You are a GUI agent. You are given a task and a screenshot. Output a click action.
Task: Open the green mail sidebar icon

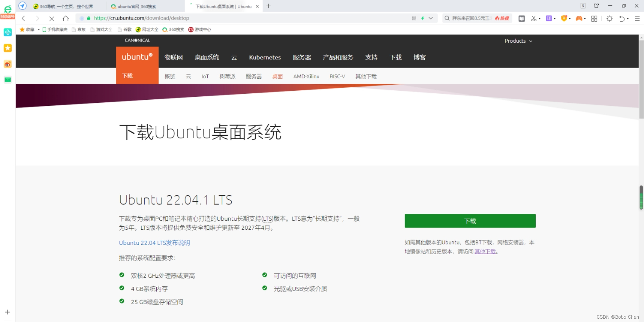pos(8,80)
